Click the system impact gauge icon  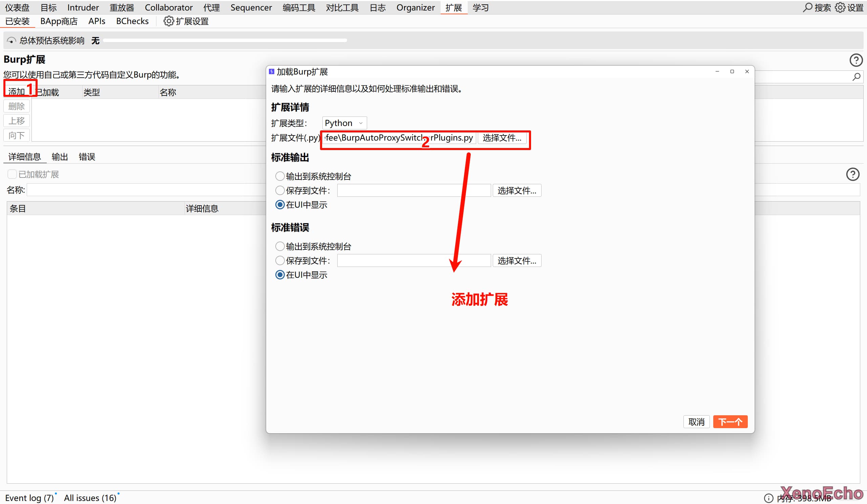pos(11,41)
